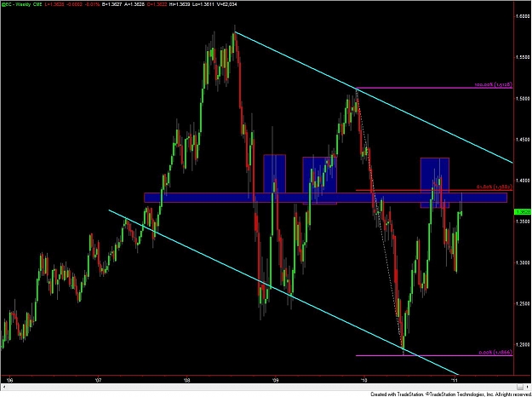532x397 pixels.
Task: Select the wide horizontal blue support zone rectangle
Action: [x=325, y=198]
